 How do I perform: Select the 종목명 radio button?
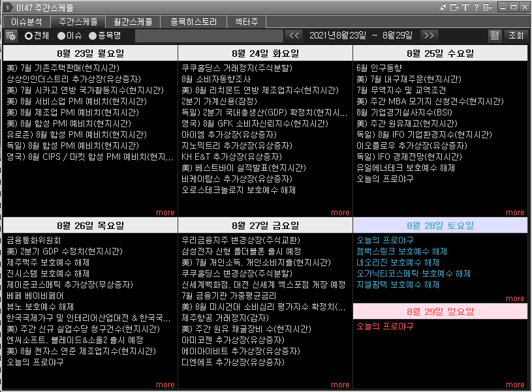pos(93,36)
